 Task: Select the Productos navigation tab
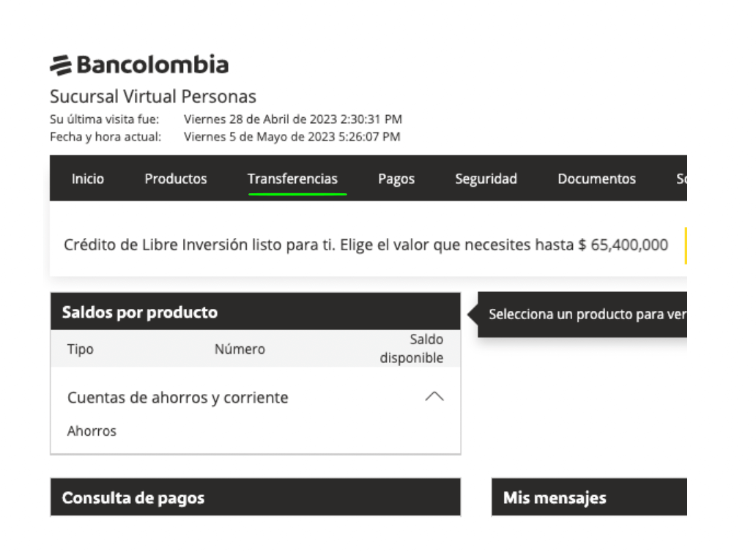(175, 177)
